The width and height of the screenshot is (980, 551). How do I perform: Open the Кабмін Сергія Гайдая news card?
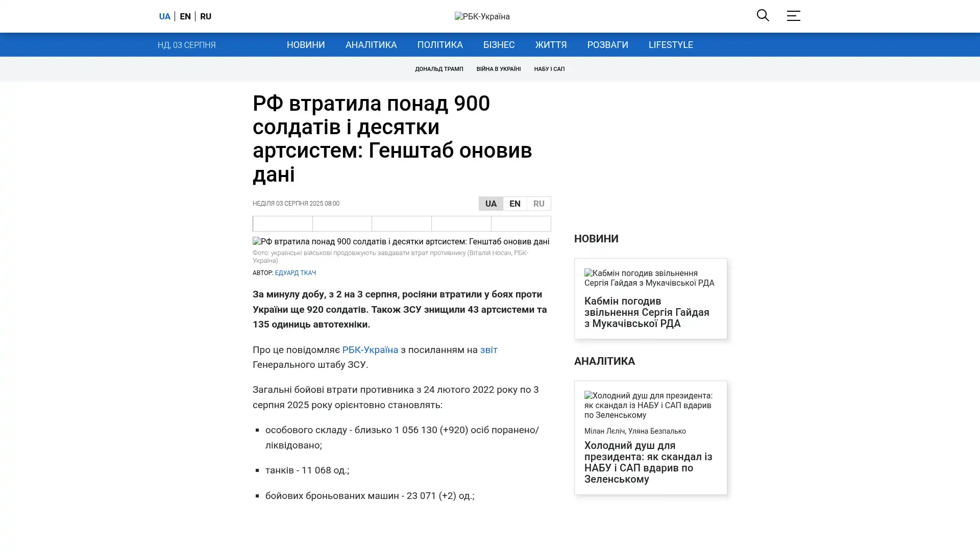[646, 312]
